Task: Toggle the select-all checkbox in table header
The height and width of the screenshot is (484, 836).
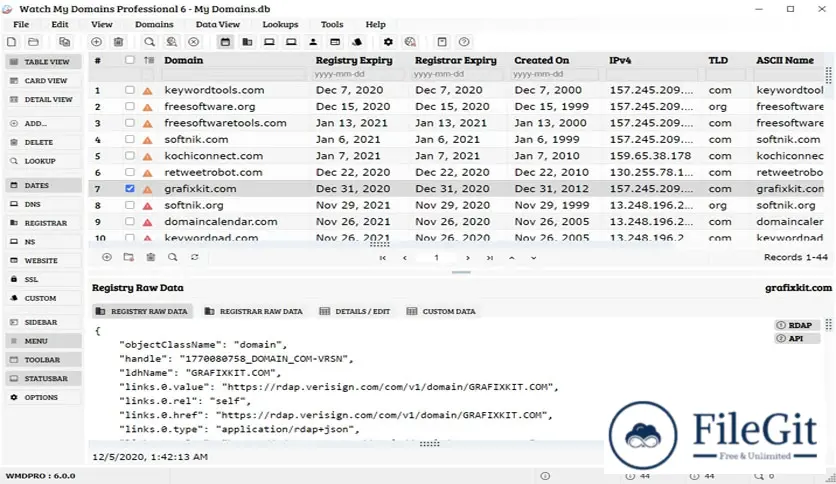Action: click(130, 60)
